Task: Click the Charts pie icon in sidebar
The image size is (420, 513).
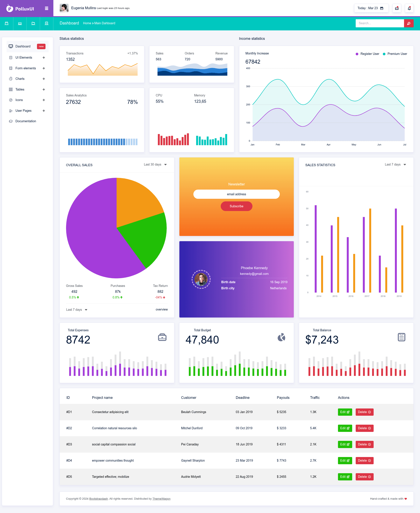Action: (11, 79)
